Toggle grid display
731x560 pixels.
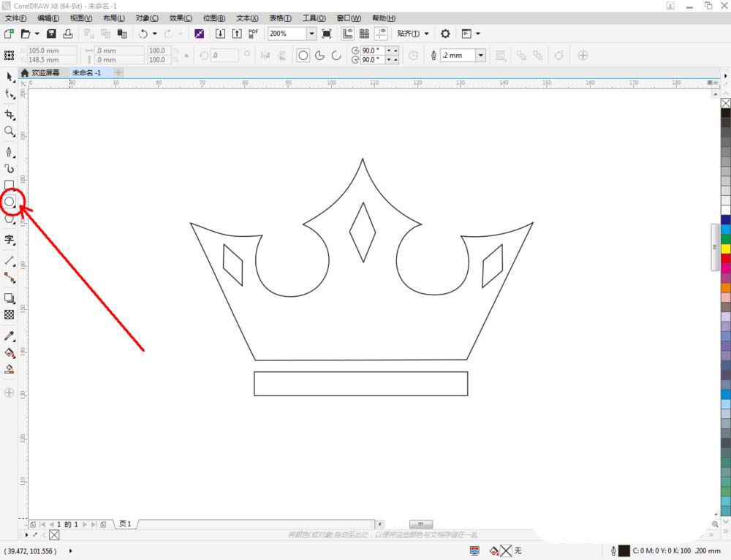364,34
